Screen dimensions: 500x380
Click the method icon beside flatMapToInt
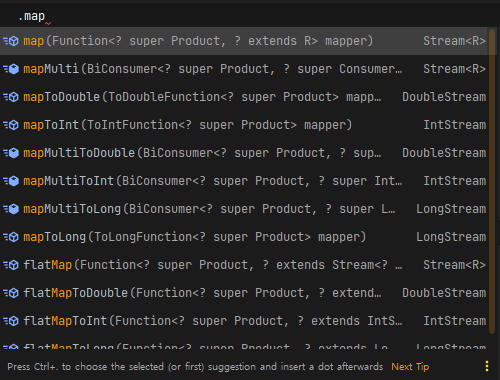pyautogui.click(x=11, y=321)
